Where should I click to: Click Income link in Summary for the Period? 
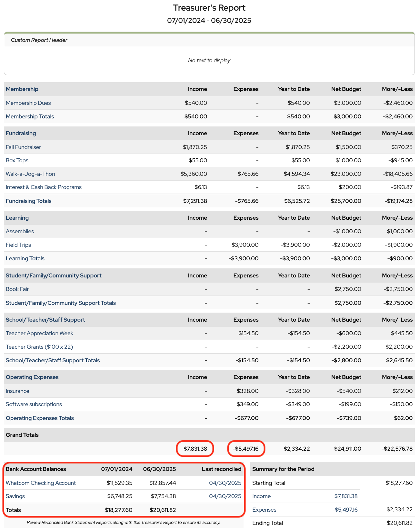click(x=261, y=496)
